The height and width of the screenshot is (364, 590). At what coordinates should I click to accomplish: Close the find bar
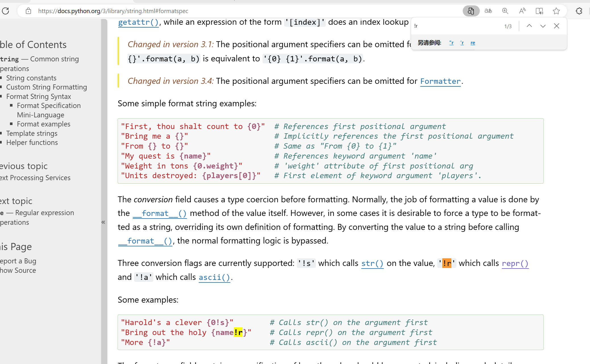(x=556, y=26)
